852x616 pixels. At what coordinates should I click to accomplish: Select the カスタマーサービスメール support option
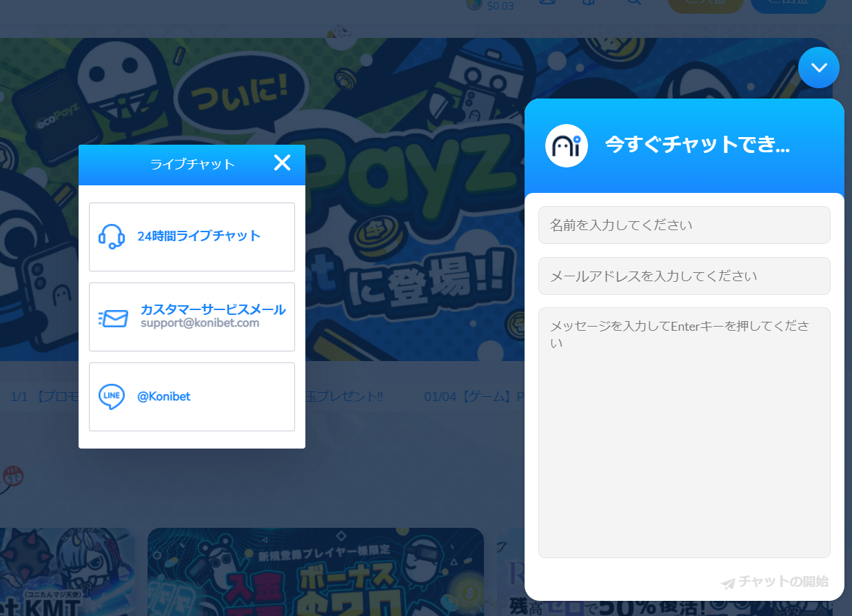click(192, 317)
